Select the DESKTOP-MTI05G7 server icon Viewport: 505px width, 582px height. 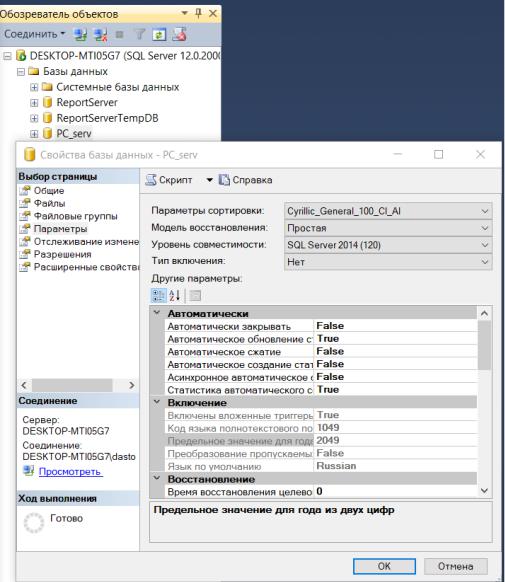point(21,56)
